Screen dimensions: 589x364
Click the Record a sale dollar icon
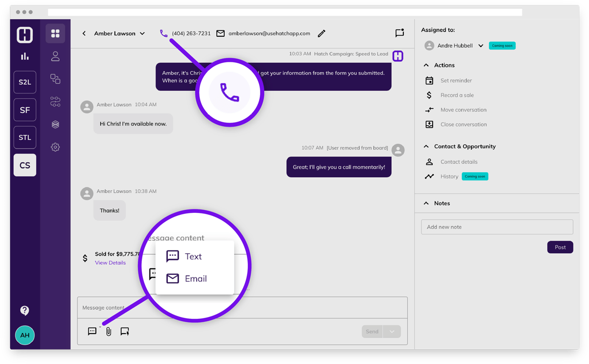(x=429, y=95)
